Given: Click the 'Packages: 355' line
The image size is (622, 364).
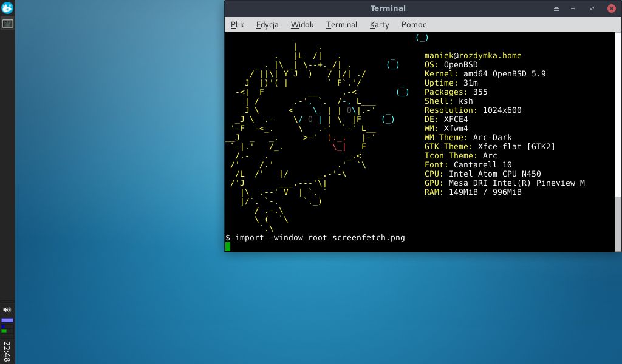Looking at the screenshot, I should coord(456,92).
